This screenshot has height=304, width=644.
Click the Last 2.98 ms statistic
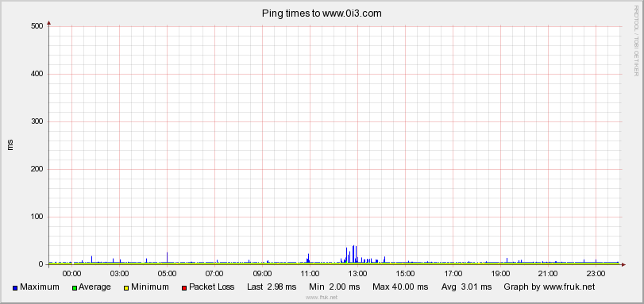(x=272, y=287)
